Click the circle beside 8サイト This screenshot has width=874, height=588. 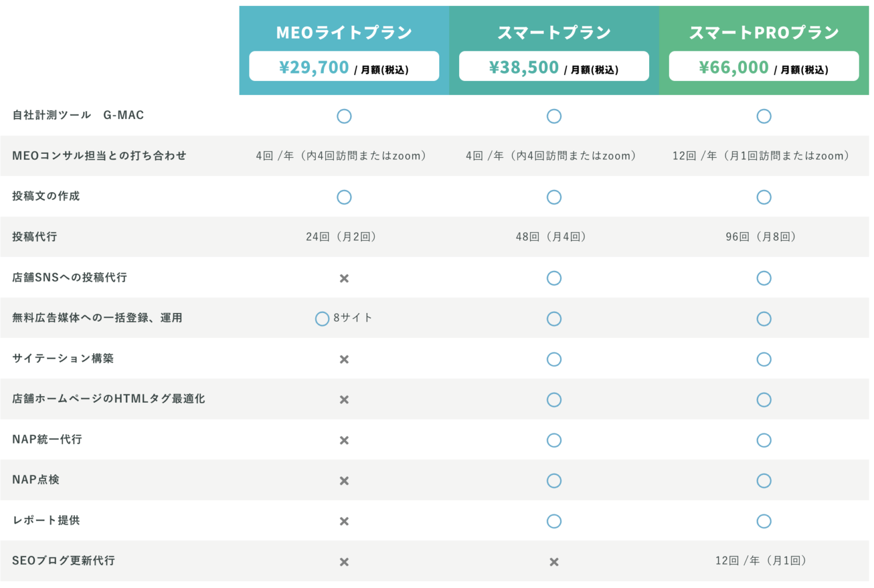point(322,319)
